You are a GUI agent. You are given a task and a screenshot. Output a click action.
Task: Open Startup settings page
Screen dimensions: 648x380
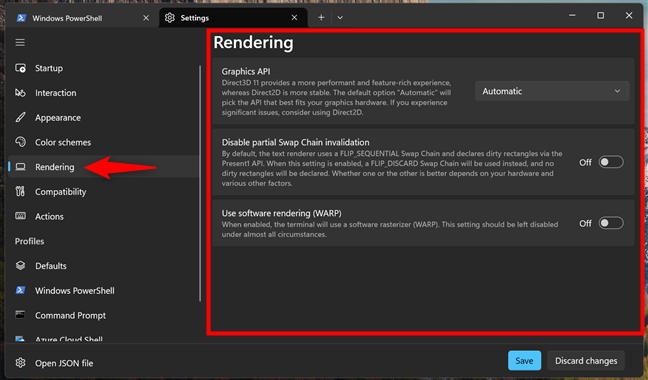[103, 68]
